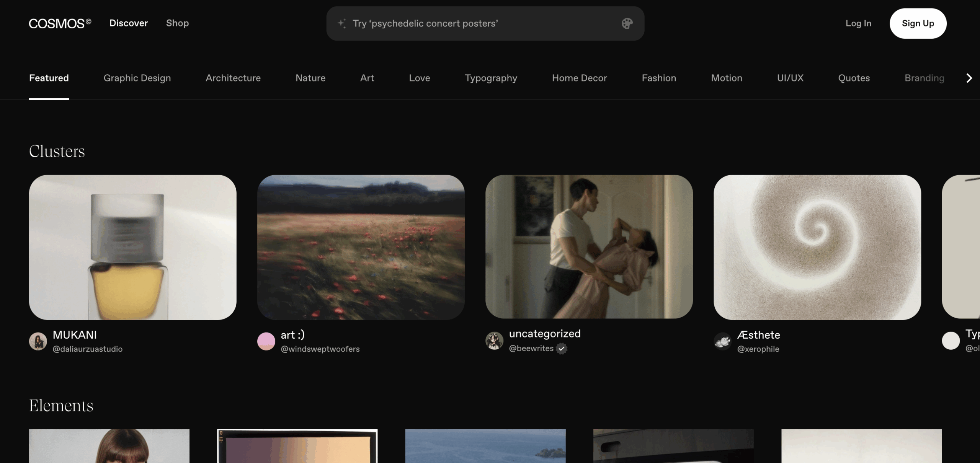Click the color palette icon in search bar

(627, 23)
